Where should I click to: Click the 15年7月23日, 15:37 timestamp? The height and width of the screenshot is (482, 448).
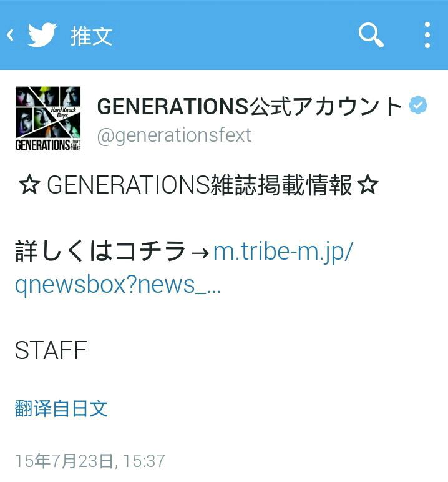tap(90, 461)
